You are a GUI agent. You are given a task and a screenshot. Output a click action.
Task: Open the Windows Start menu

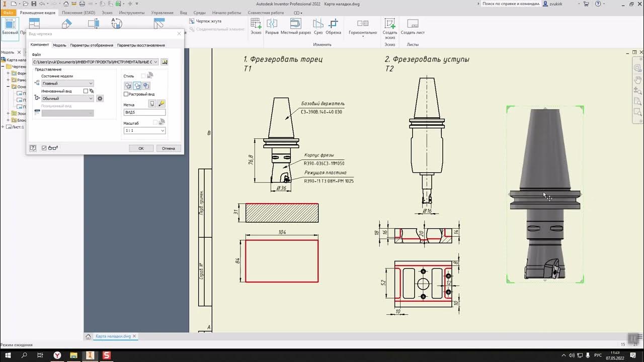click(x=8, y=355)
